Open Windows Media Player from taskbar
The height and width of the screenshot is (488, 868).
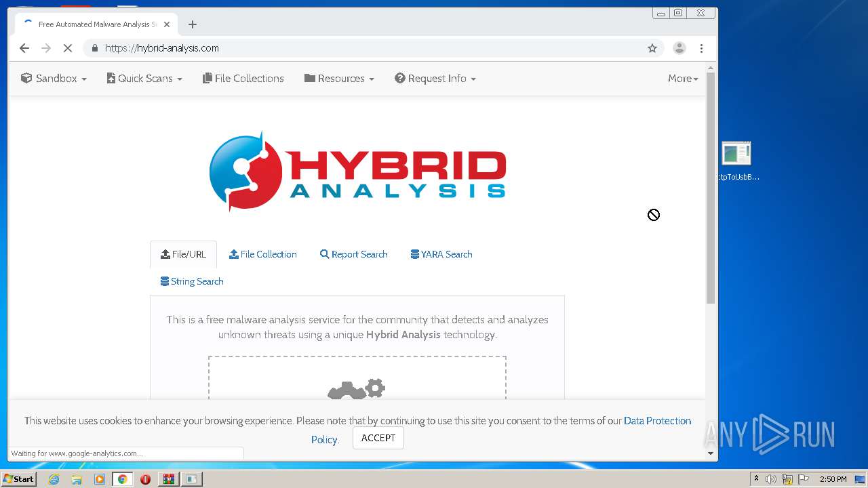[x=100, y=479]
